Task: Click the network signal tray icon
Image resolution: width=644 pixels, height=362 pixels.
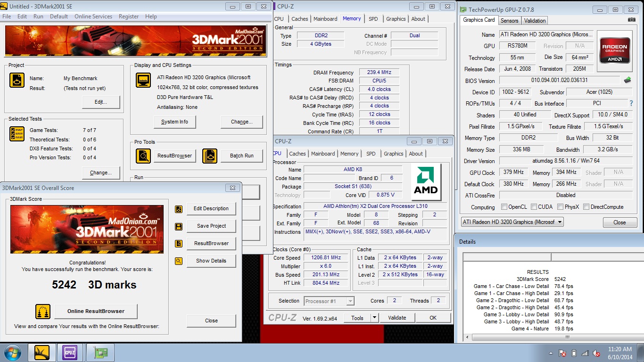Action: click(585, 353)
